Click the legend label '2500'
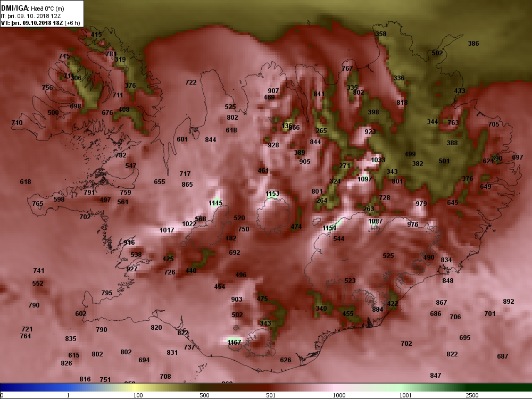The height and width of the screenshot is (399, 532). tap(472, 395)
